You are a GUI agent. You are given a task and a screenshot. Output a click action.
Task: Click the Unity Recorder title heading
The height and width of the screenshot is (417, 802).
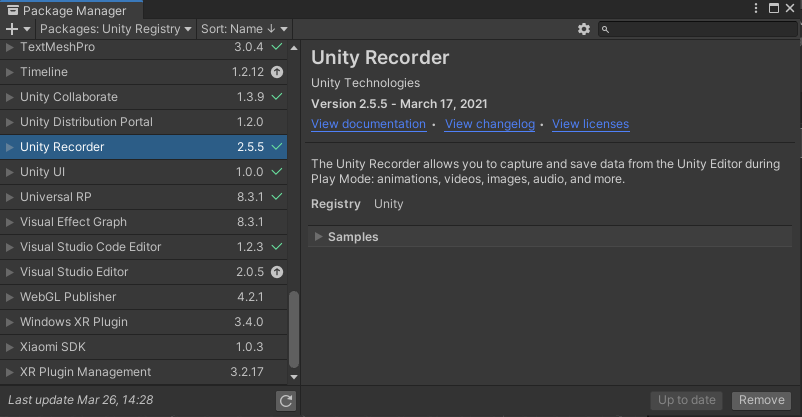click(x=380, y=58)
